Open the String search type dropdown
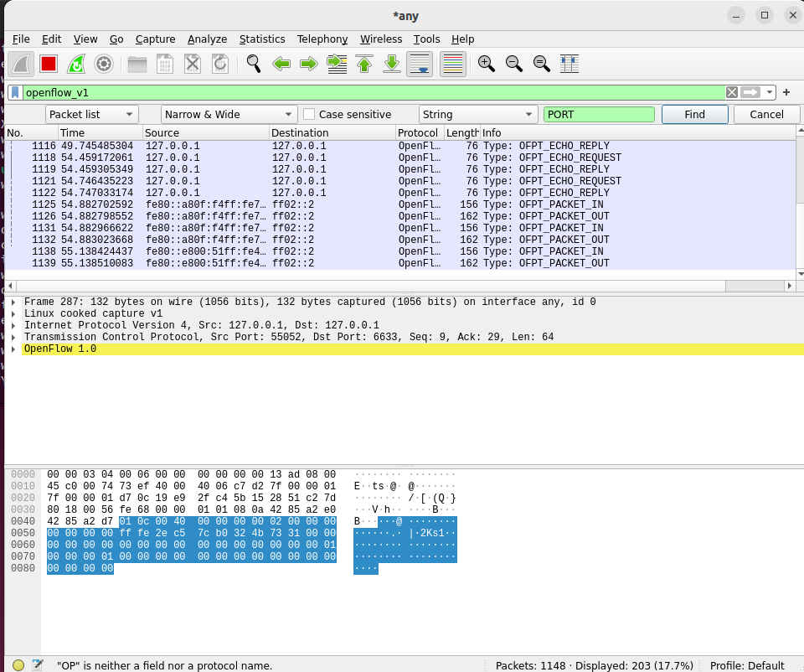The image size is (804, 672). [478, 115]
